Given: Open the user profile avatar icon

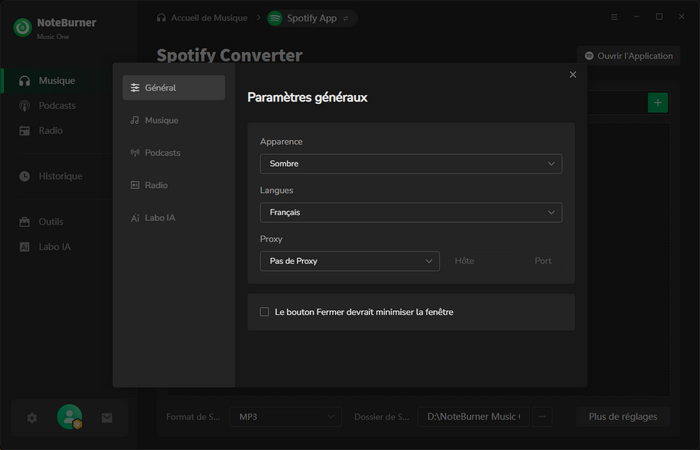Looking at the screenshot, I should [x=69, y=417].
